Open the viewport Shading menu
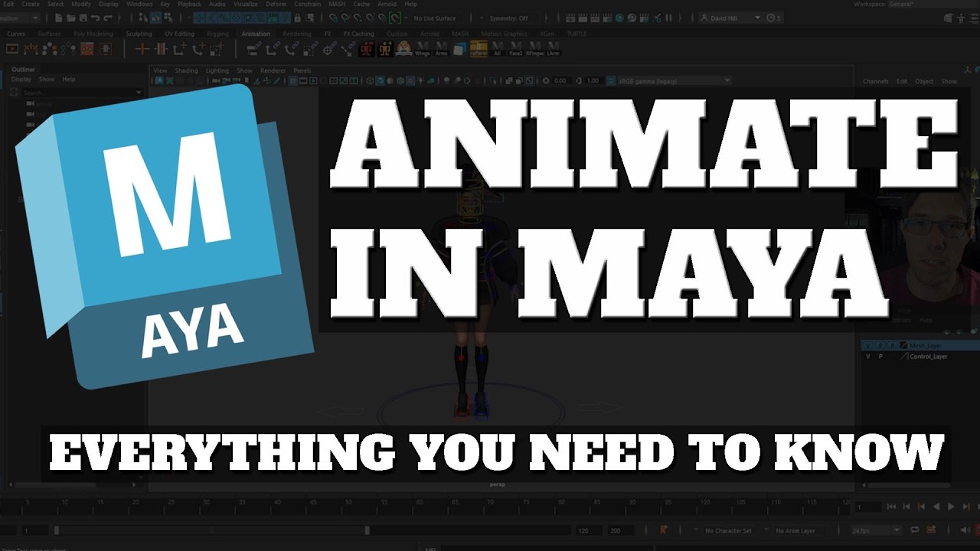The width and height of the screenshot is (980, 551). (186, 70)
